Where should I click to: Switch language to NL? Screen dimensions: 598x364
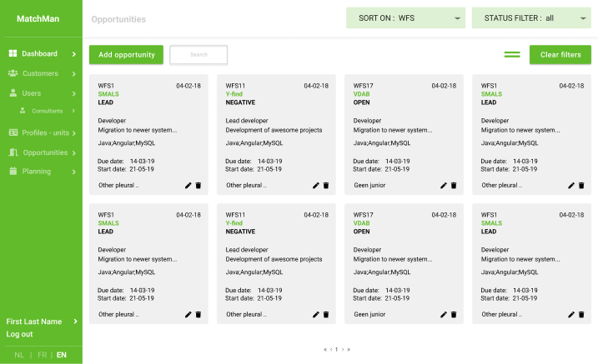[x=19, y=355]
